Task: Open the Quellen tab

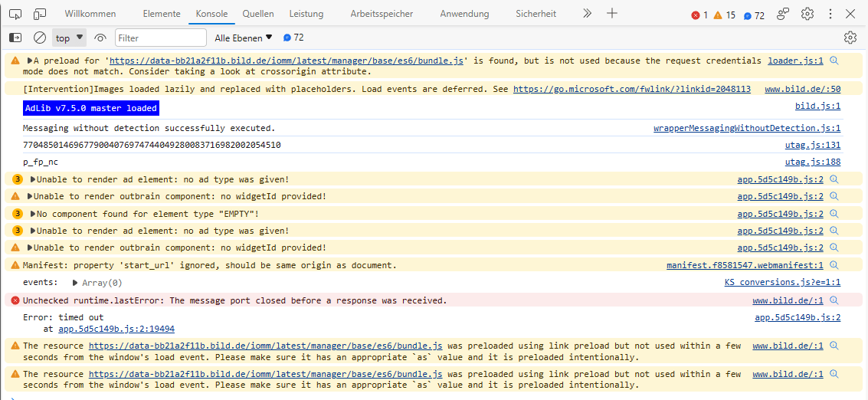Action: [x=258, y=14]
